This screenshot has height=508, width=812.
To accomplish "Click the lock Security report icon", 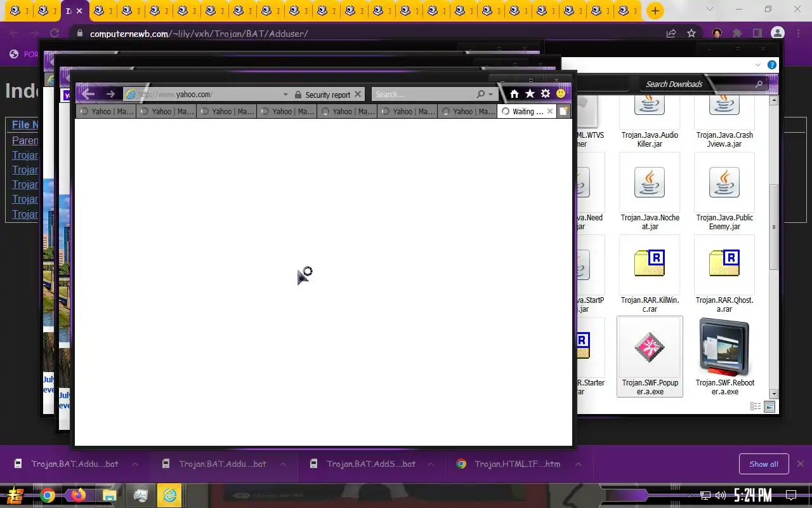I will [298, 95].
